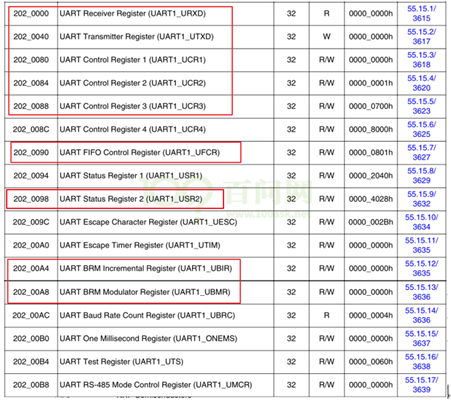
Task: Select address cell 202_00B4
Action: pyautogui.click(x=31, y=362)
